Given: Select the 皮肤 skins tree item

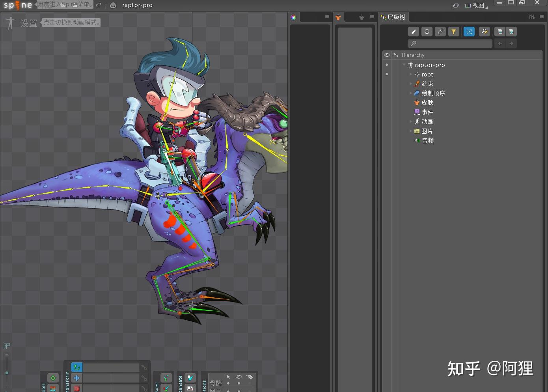Looking at the screenshot, I should coord(427,103).
